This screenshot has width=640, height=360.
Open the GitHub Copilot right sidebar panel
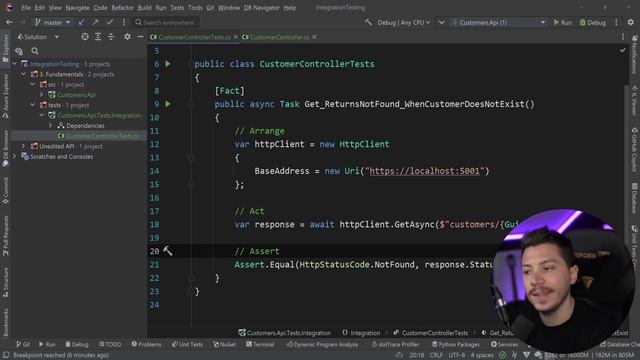[x=635, y=149]
